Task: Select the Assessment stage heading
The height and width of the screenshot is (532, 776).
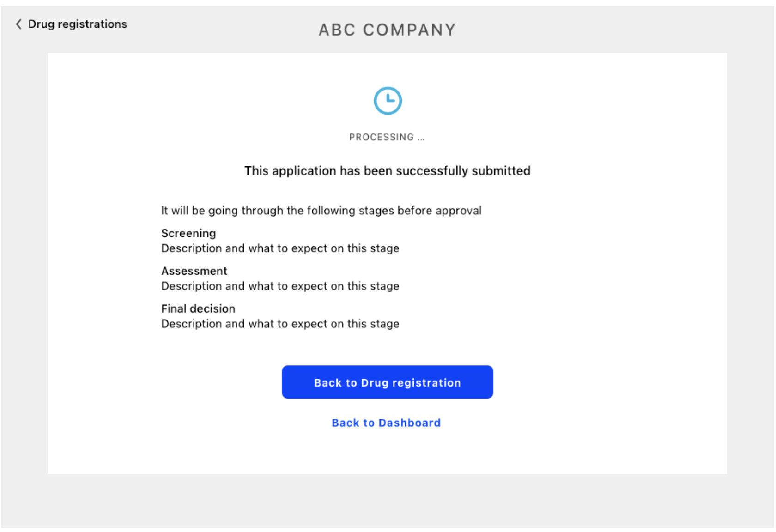Action: point(194,271)
